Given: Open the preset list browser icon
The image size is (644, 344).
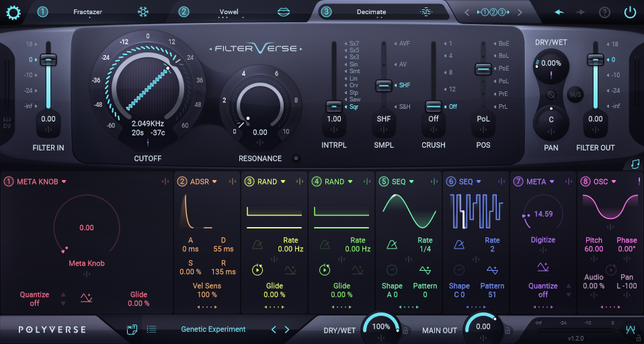Looking at the screenshot, I should (151, 329).
